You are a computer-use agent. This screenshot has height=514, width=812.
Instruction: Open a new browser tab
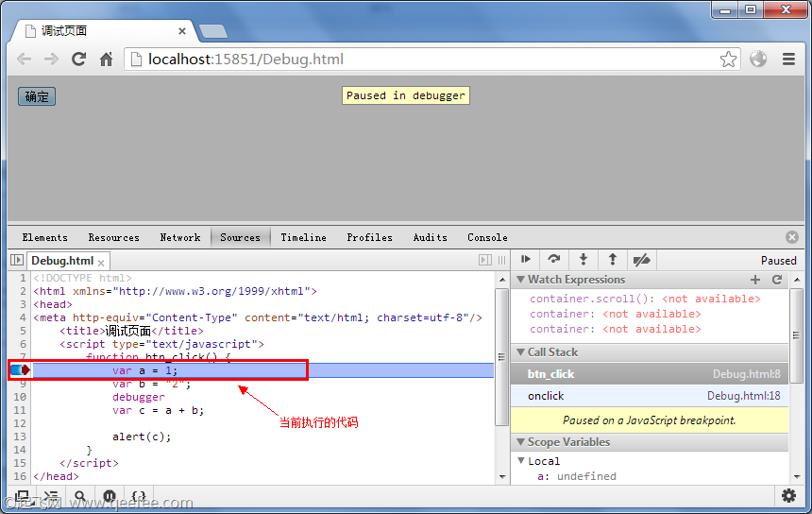coord(213,31)
